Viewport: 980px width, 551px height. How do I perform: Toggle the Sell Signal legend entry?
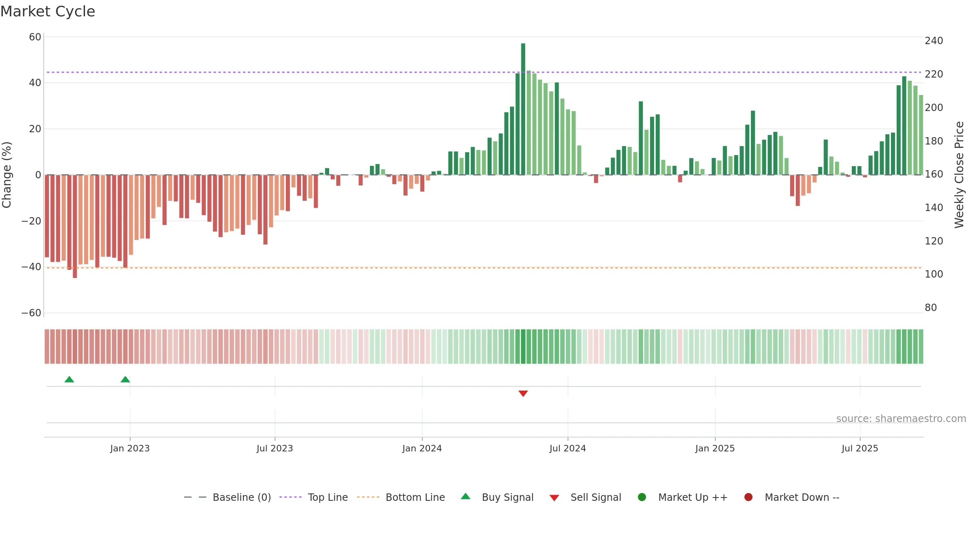point(585,497)
